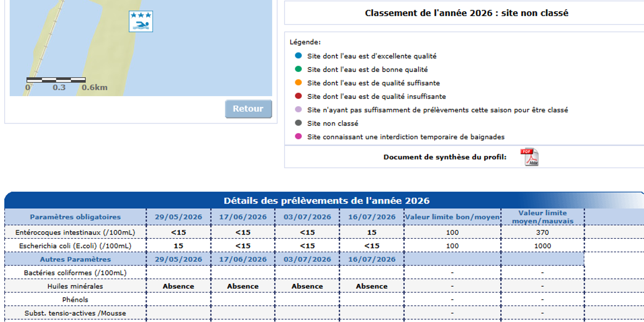Click the gray site non classé legend dot

(x=298, y=123)
